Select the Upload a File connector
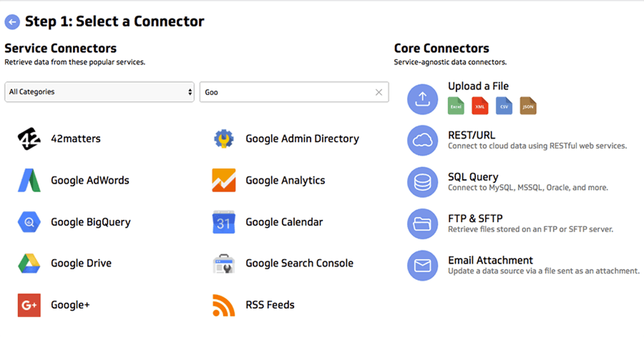The width and height of the screenshot is (644, 337). pyautogui.click(x=422, y=99)
